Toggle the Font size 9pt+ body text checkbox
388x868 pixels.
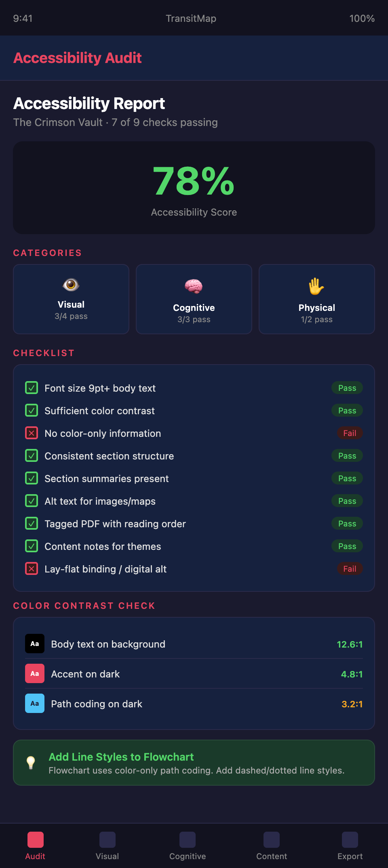click(x=32, y=388)
